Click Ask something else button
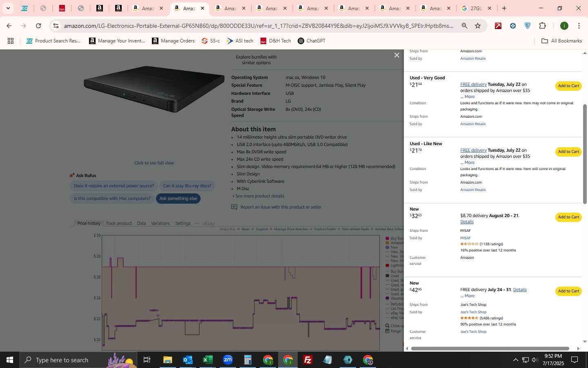The width and height of the screenshot is (588, 368). point(178,199)
